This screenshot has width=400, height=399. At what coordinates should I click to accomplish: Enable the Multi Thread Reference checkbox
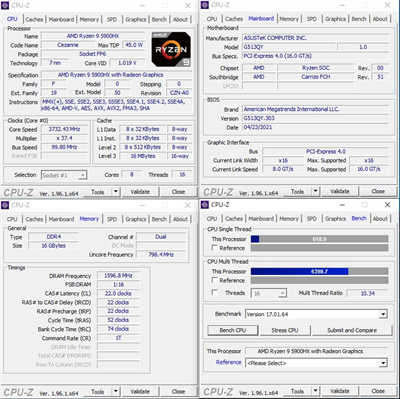pyautogui.click(x=215, y=280)
